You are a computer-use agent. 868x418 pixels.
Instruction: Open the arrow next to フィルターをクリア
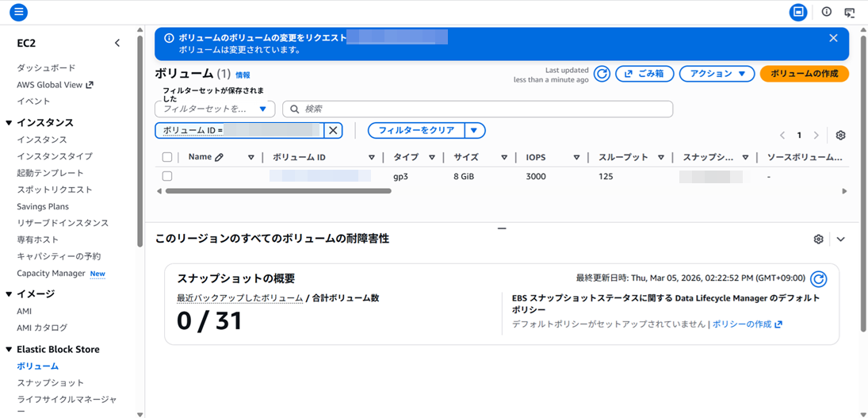click(x=475, y=131)
